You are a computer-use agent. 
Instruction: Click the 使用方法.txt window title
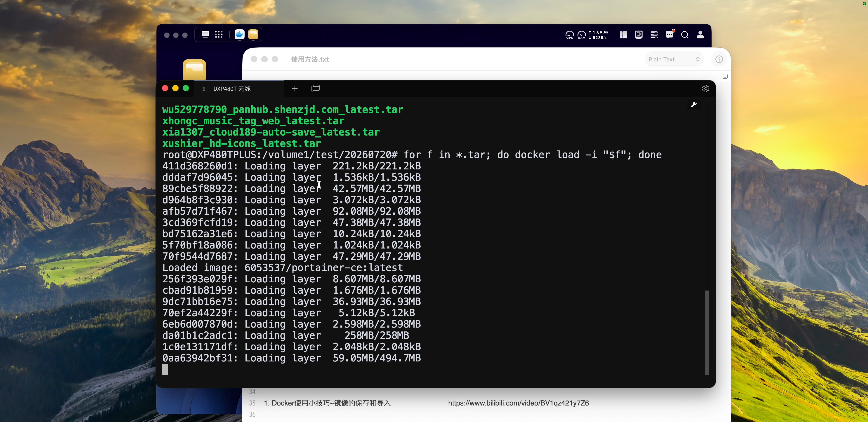tap(310, 59)
